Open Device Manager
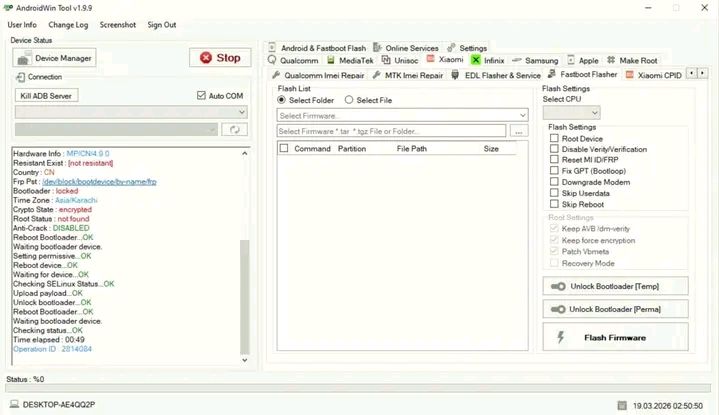The width and height of the screenshot is (719, 415). coord(55,58)
